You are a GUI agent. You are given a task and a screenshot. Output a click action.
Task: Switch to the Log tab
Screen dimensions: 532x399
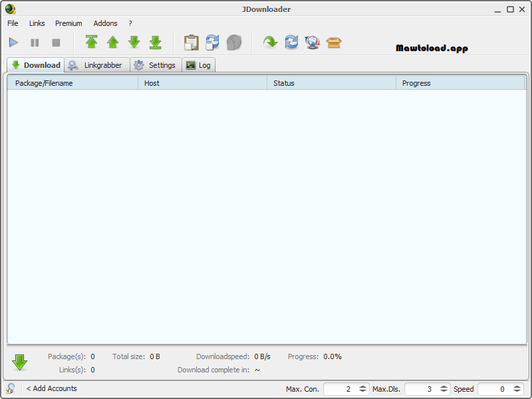198,65
